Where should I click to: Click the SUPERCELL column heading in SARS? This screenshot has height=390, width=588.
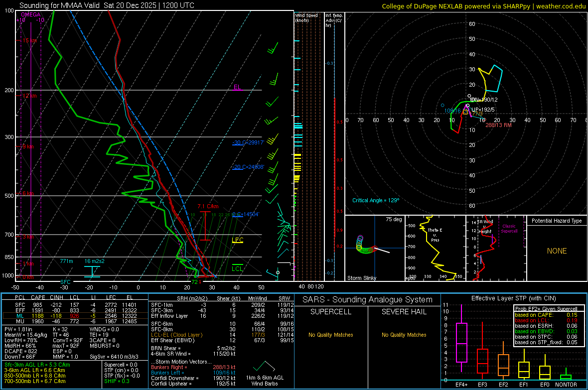click(331, 312)
